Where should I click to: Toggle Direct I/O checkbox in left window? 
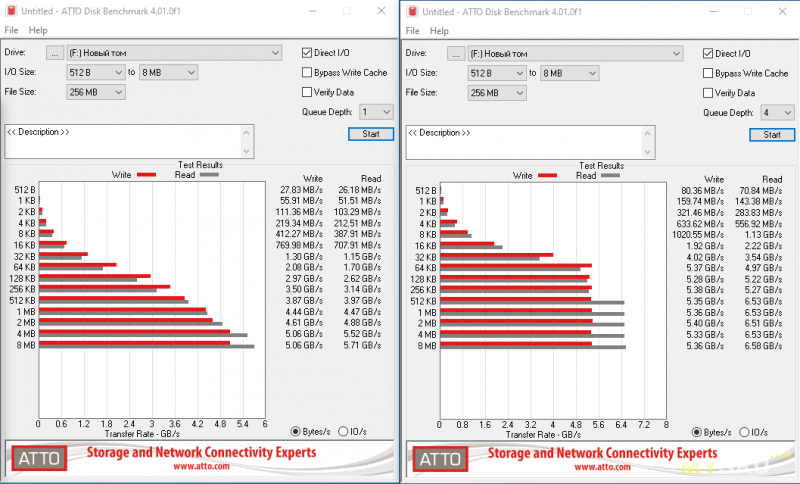pos(307,53)
